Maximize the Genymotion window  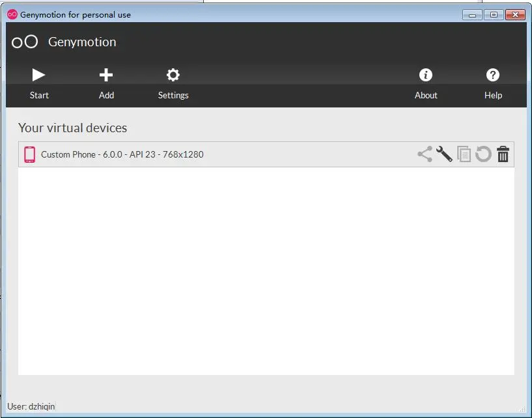[494, 15]
